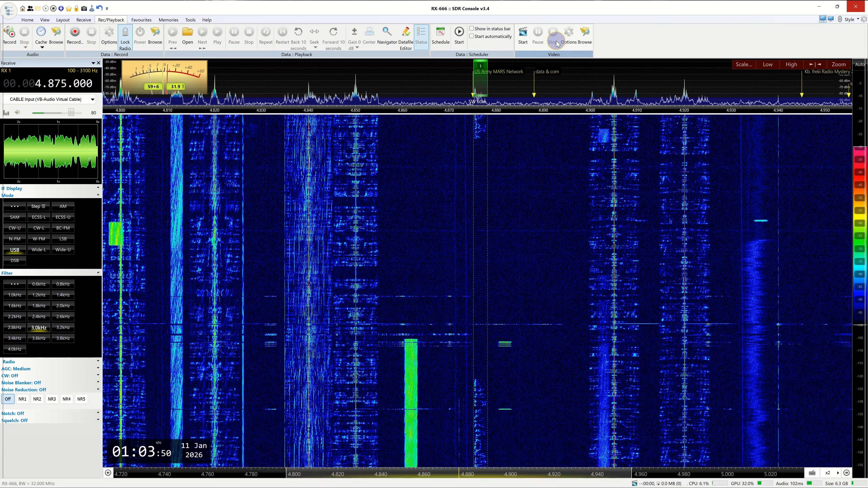Select NR2 noise reduction mode
The height and width of the screenshot is (488, 868).
(x=37, y=399)
